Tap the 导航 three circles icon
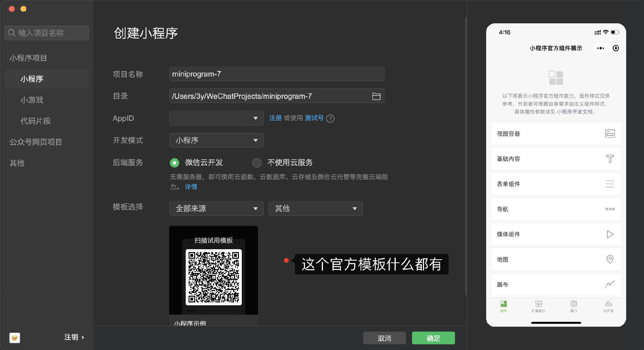The width and height of the screenshot is (644, 350). tap(610, 209)
